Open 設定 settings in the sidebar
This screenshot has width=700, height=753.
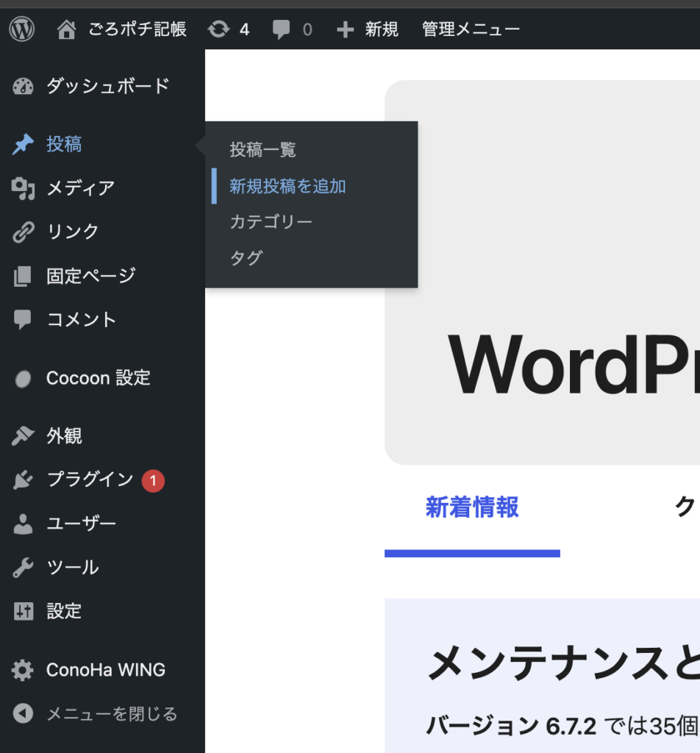click(64, 611)
